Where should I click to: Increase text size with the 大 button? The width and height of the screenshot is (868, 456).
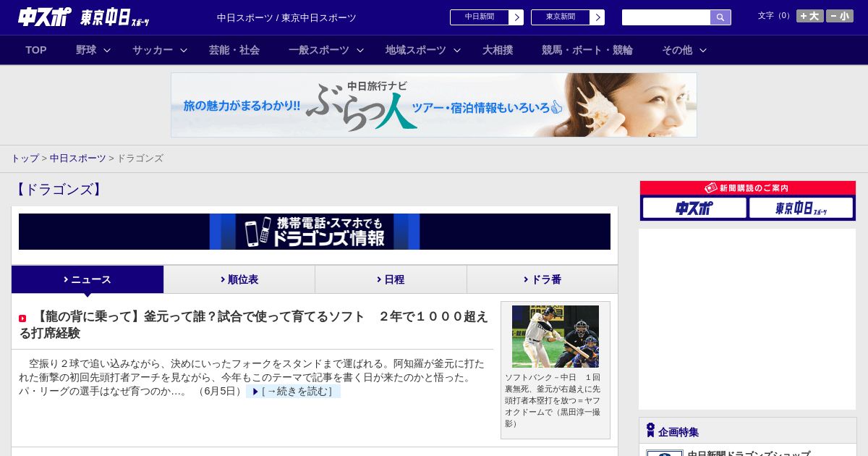[810, 16]
